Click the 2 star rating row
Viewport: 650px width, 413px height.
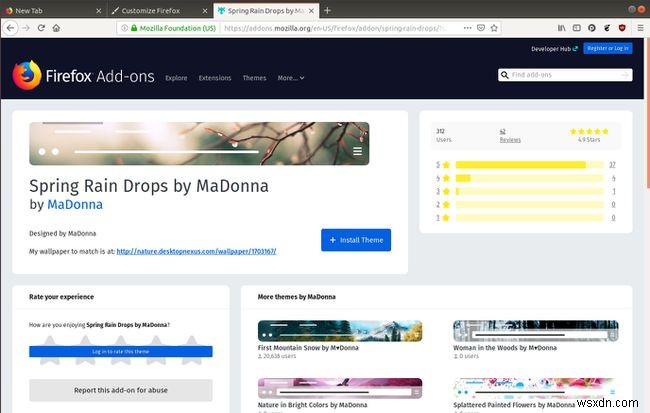(526, 204)
